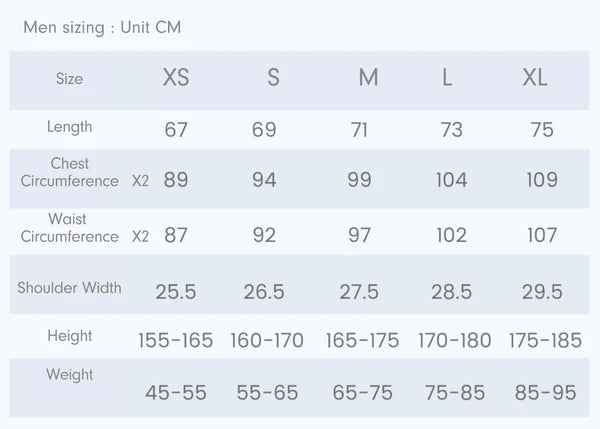Select the M size column header
The height and width of the screenshot is (429, 600).
tap(368, 78)
